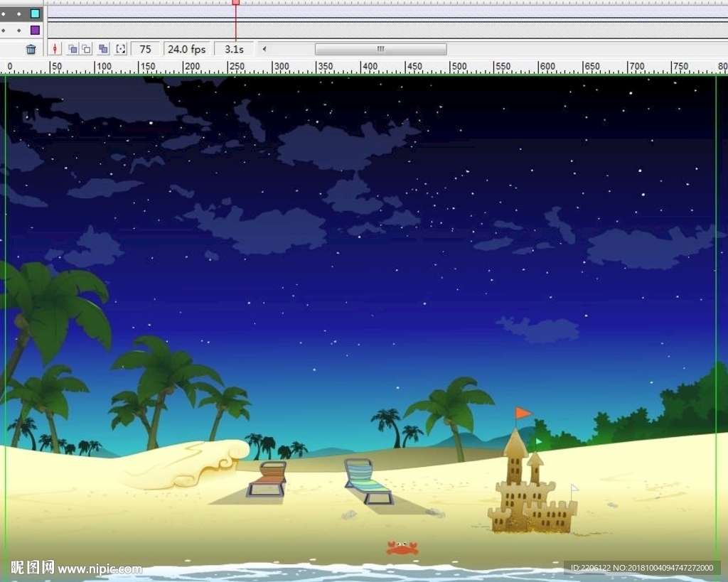Click the red playhead marker on the timeline
Image resolution: width=728 pixels, height=582 pixels.
click(236, 2)
